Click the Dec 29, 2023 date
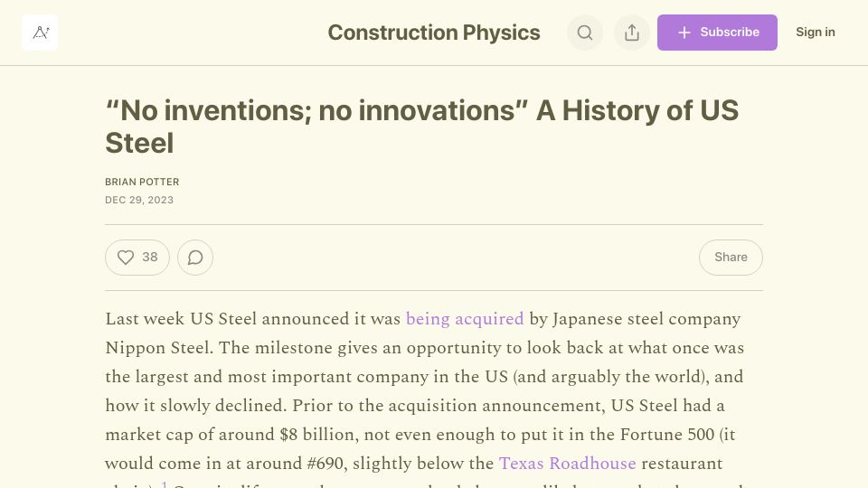Screen dimensions: 868x488 (139, 201)
